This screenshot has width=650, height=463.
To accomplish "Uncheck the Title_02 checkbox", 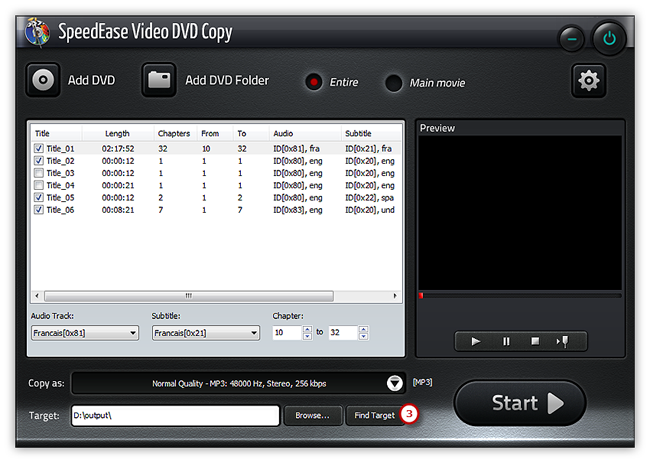I will (39, 160).
